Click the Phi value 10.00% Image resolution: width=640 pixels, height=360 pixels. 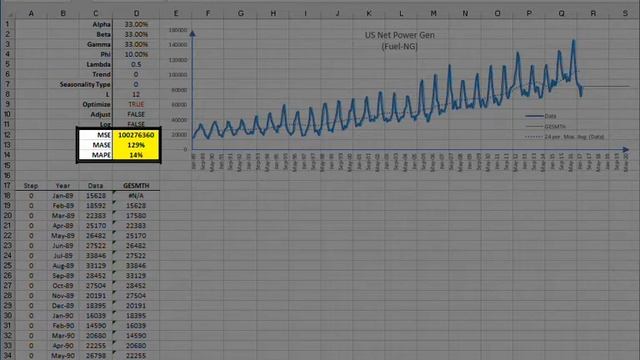136,54
